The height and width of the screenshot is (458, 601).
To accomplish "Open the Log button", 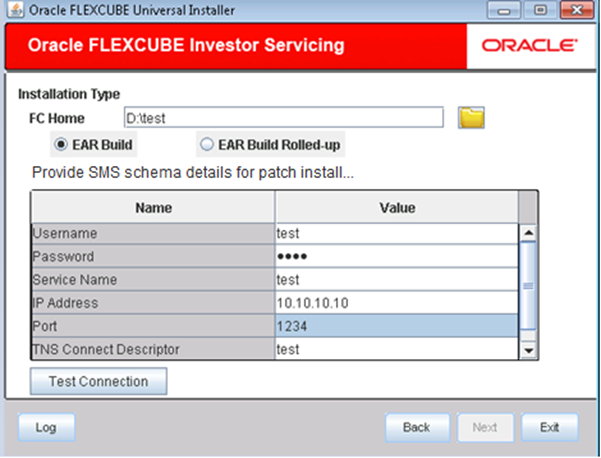I will tap(46, 427).
